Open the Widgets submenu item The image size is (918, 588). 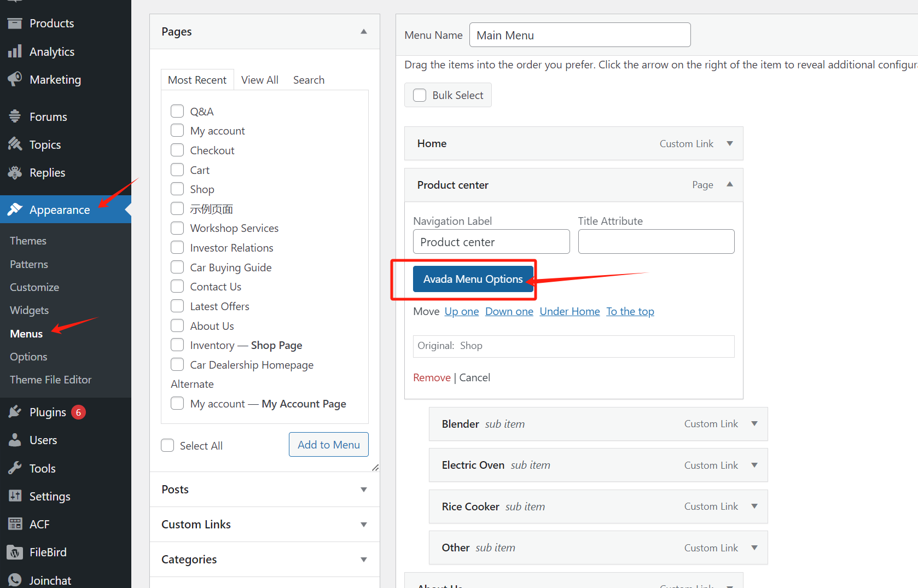30,310
